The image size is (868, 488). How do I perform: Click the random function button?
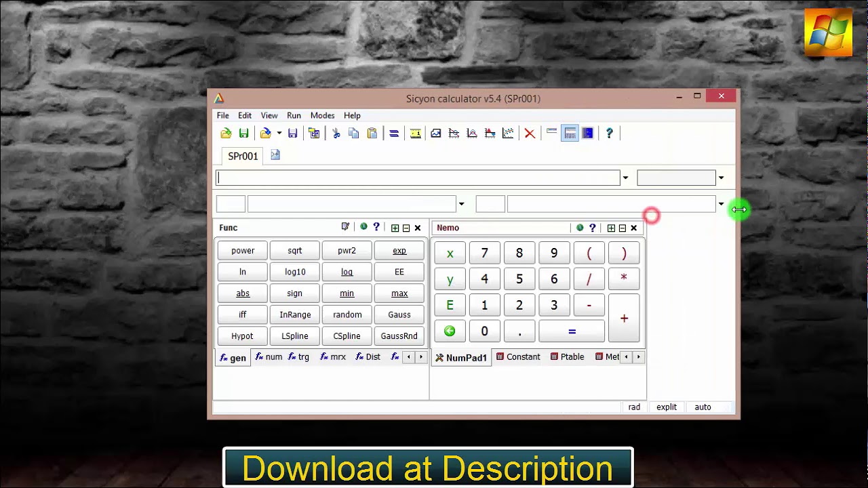[347, 314]
